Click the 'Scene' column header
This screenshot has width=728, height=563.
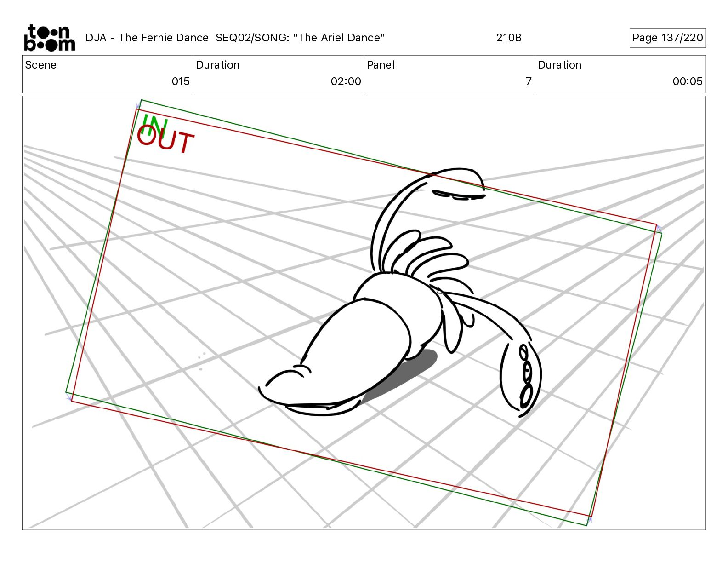(41, 65)
